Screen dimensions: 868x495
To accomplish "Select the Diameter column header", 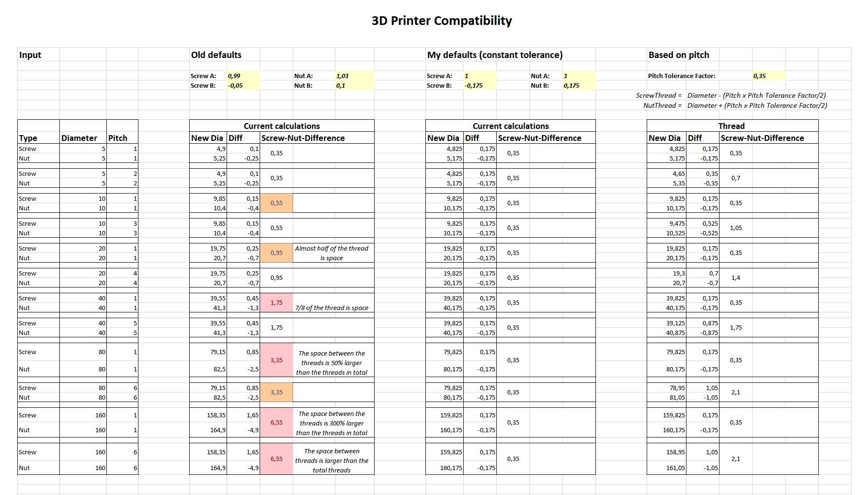I will point(80,138).
